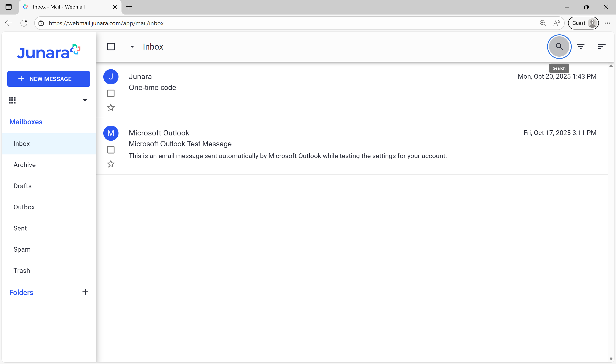Viewport: 616px width, 364px height.
Task: Open the Archive mailbox
Action: pyautogui.click(x=49, y=165)
